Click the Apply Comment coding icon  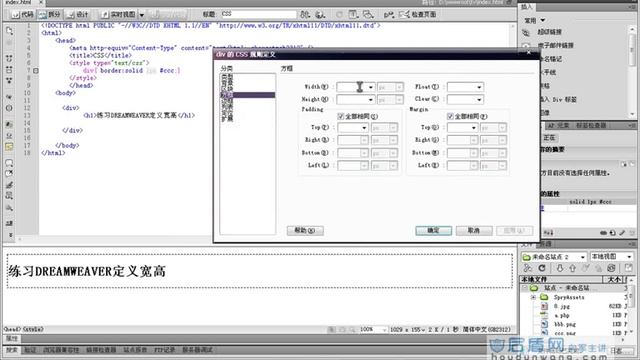9,163
